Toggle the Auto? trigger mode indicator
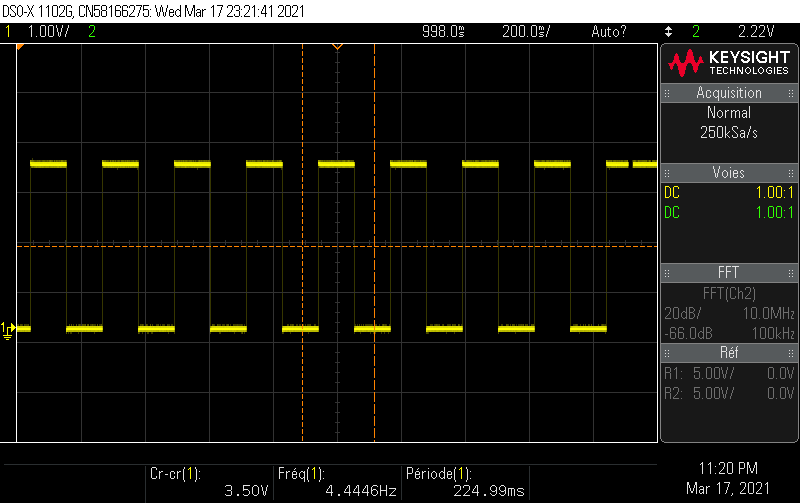800x503 pixels. click(x=609, y=32)
